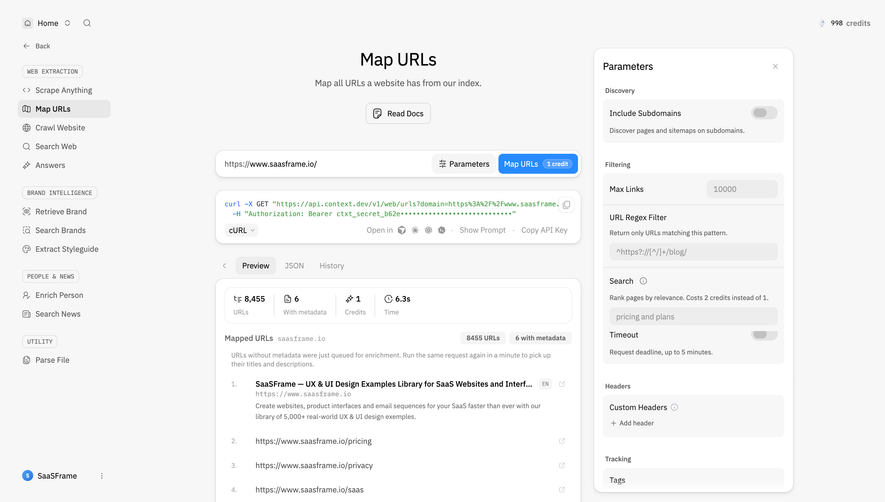This screenshot has height=502, width=885.
Task: Click the '6 with metadata' badge
Action: (540, 338)
